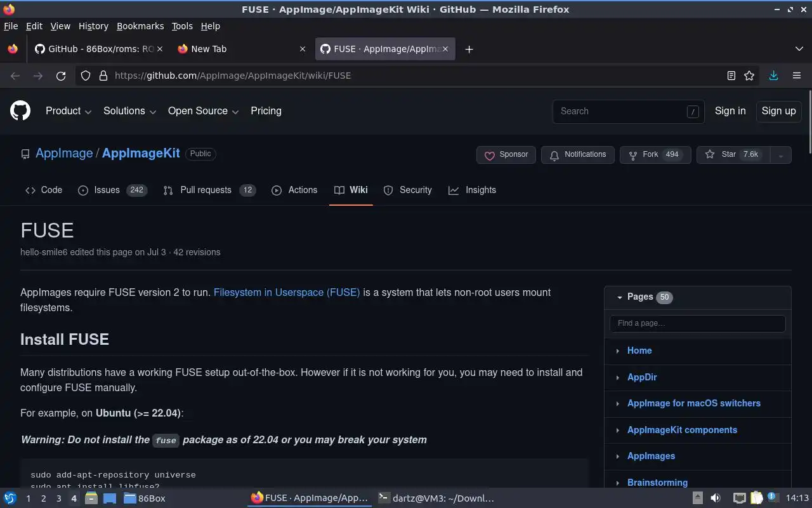Open a new tab with the plus button
The image size is (812, 508).
pyautogui.click(x=469, y=49)
